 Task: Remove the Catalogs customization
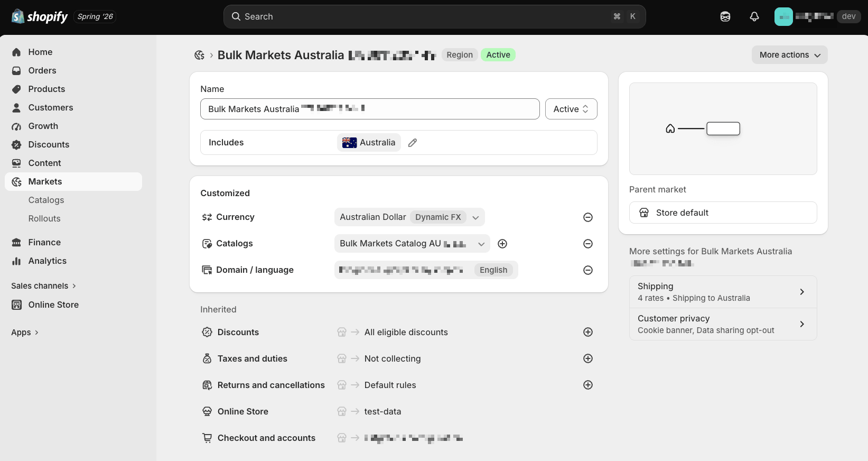coord(588,244)
